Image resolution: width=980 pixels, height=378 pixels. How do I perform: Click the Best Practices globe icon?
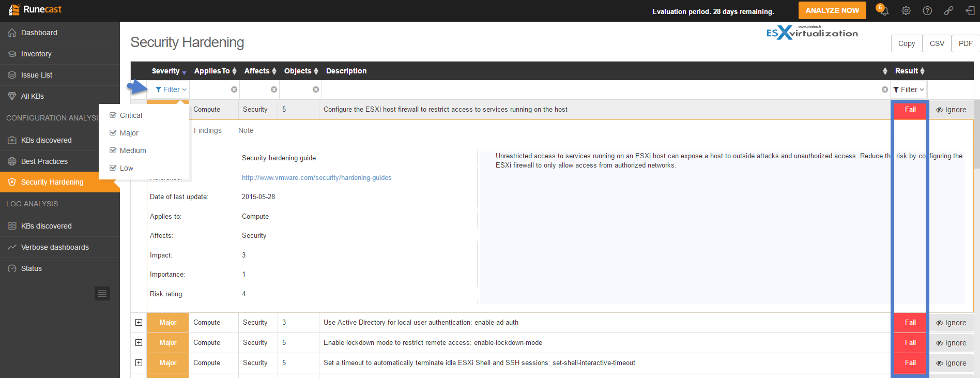[x=12, y=161]
